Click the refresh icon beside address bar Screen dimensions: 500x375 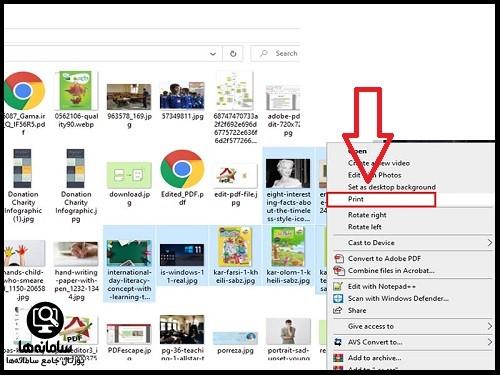pyautogui.click(x=233, y=53)
